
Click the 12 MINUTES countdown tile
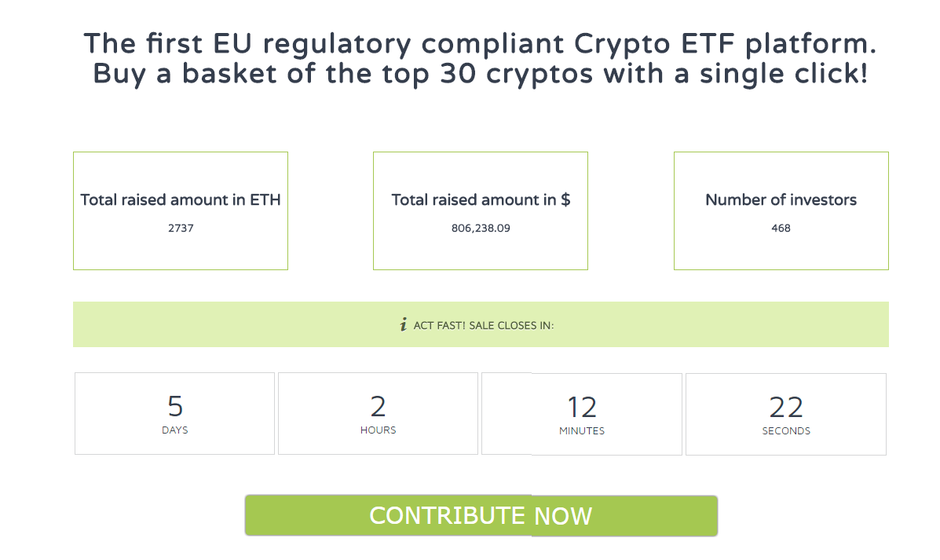[581, 414]
